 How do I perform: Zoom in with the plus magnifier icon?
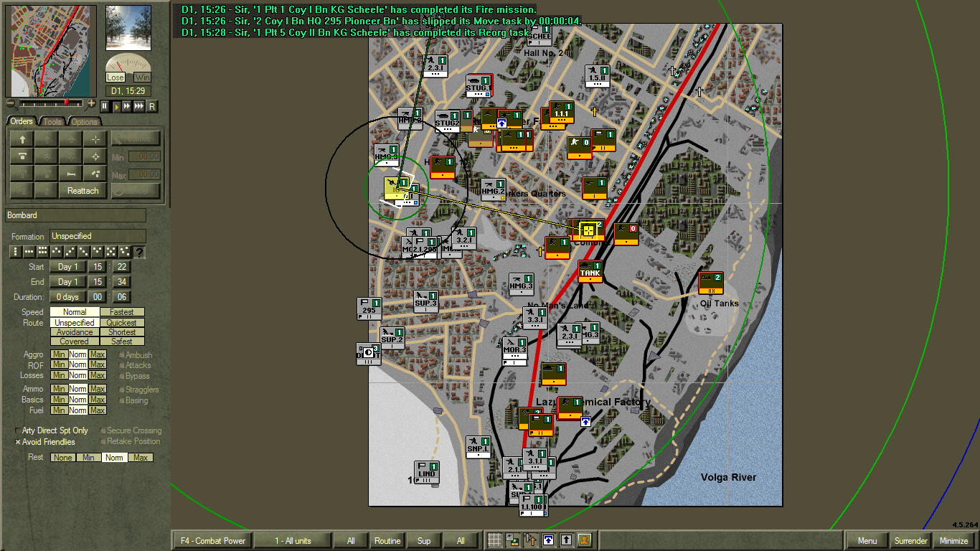(91, 104)
